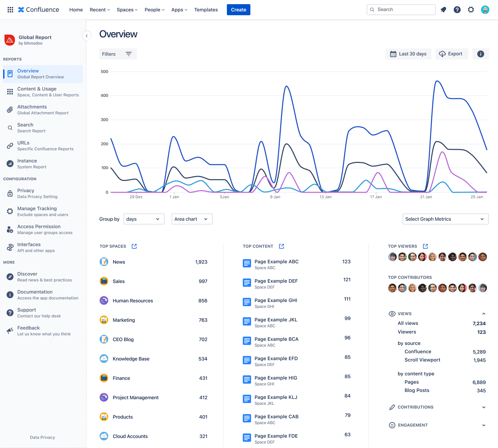Change the Group by days dropdown
This screenshot has width=498, height=448.
coord(144,219)
